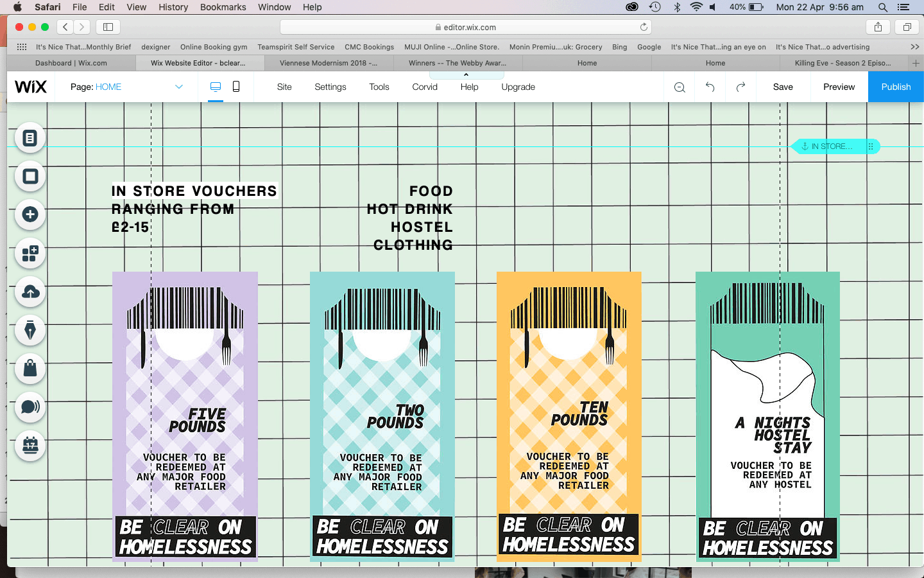Publish the site

(896, 87)
